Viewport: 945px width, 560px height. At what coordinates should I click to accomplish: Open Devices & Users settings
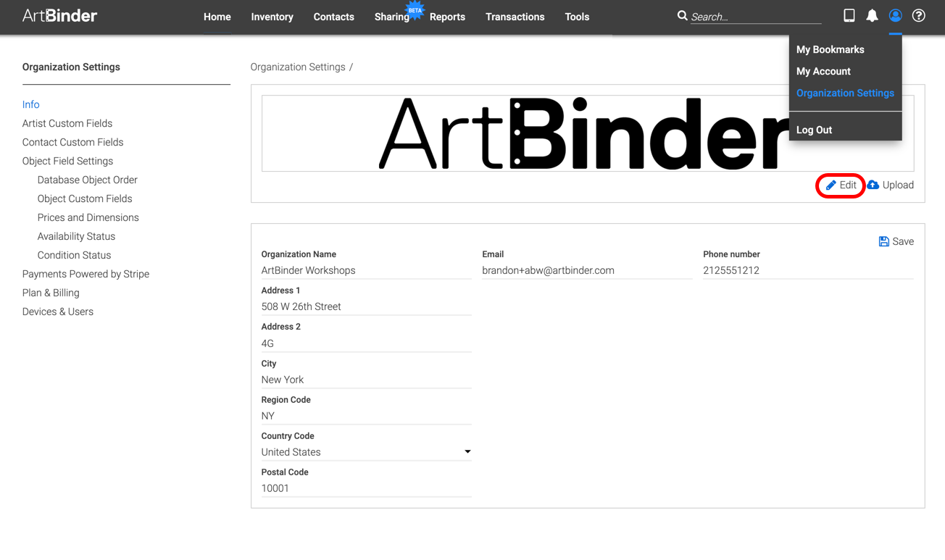(x=57, y=312)
